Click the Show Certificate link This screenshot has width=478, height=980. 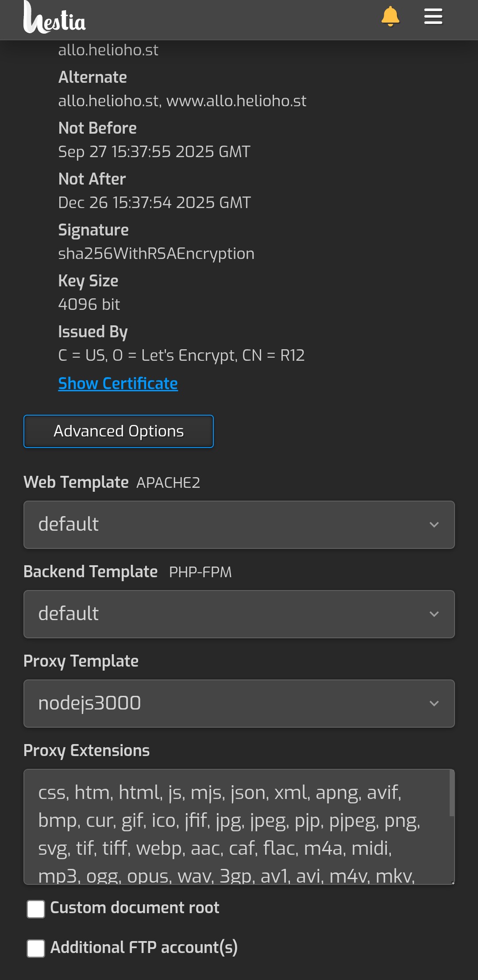tap(118, 383)
